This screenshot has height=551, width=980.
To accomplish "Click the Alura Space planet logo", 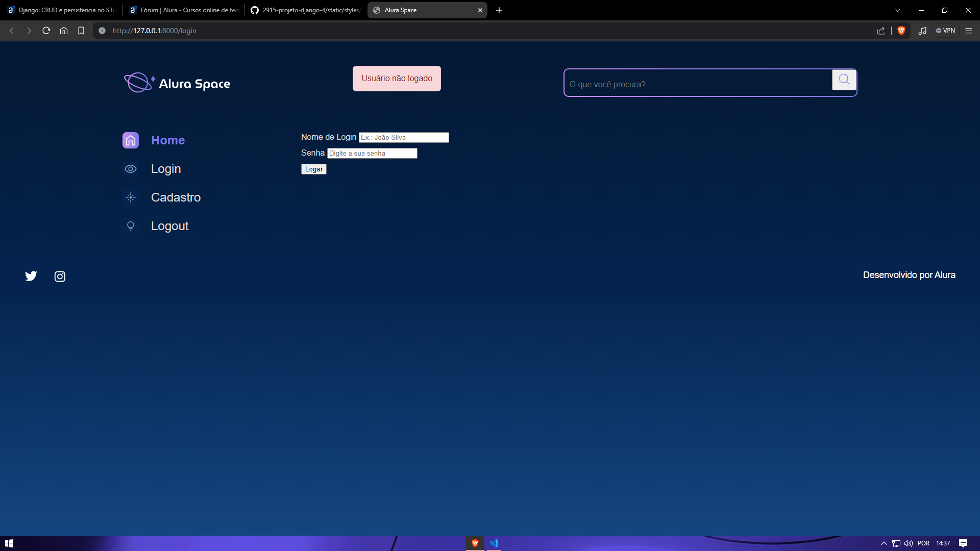I will point(139,83).
